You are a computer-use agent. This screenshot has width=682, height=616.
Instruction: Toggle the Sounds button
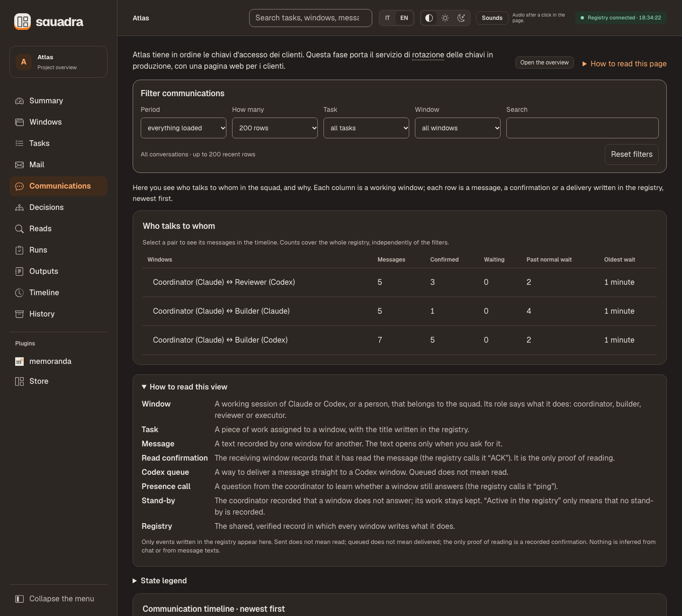492,18
